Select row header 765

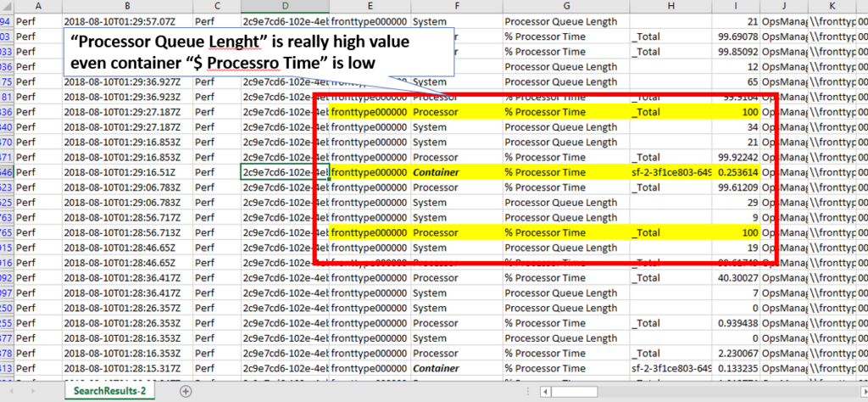[x=7, y=232]
